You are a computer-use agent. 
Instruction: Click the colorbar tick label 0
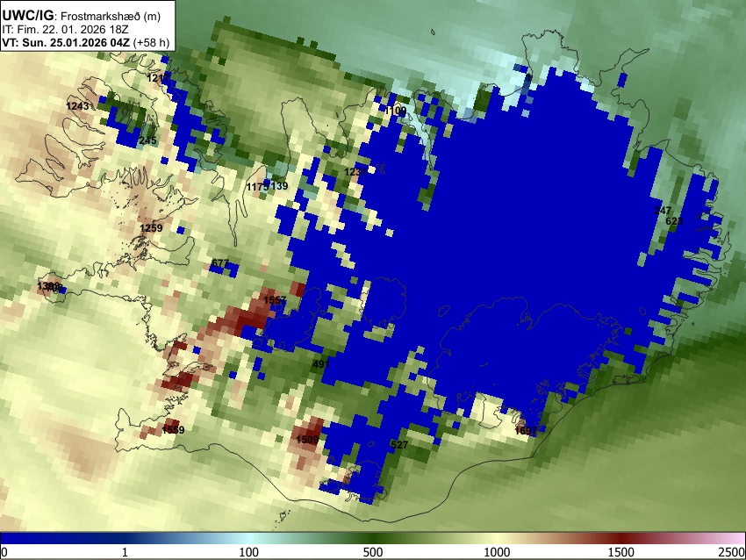pyautogui.click(x=4, y=552)
